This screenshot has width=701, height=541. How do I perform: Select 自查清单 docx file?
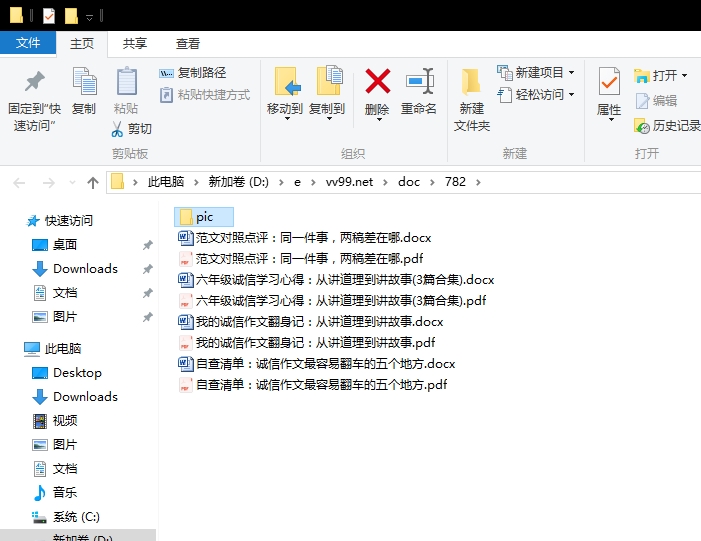tap(316, 364)
